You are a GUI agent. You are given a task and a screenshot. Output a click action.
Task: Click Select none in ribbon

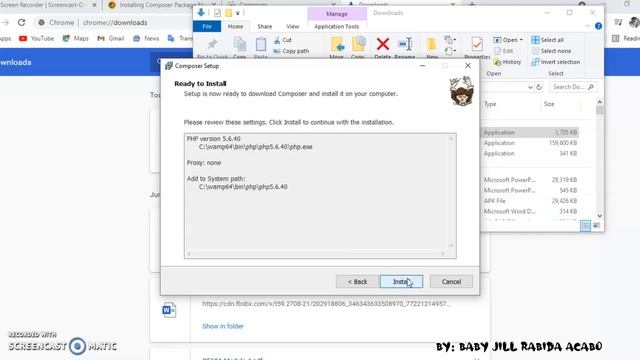coord(551,51)
